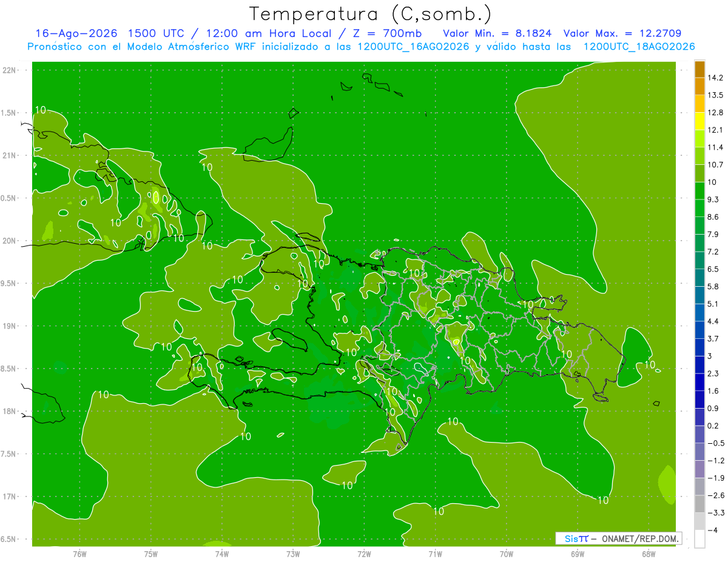Screen dimensions: 728x562
Task: Click the '68W' longitude axis label
Action: coord(648,554)
